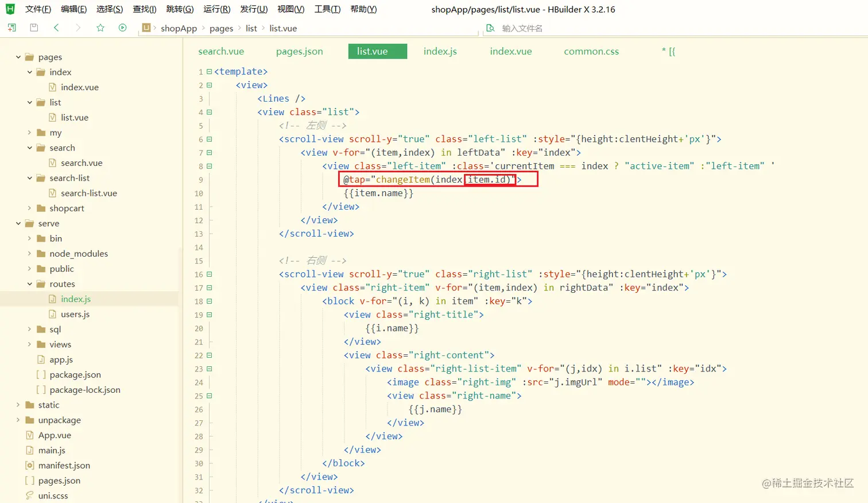Viewport: 868px width, 503px height.
Task: Expand the sql folder chevron
Action: pos(30,329)
